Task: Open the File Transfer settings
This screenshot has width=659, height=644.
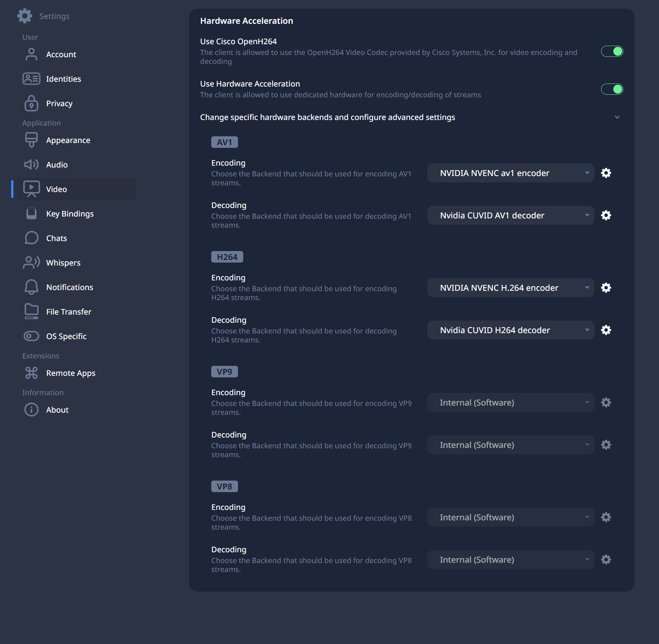Action: pyautogui.click(x=69, y=312)
